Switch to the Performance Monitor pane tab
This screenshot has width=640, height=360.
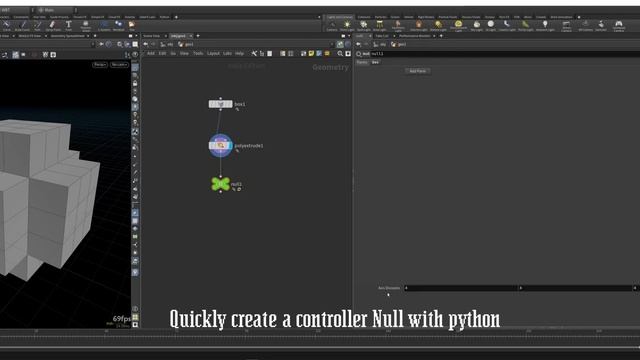click(414, 36)
